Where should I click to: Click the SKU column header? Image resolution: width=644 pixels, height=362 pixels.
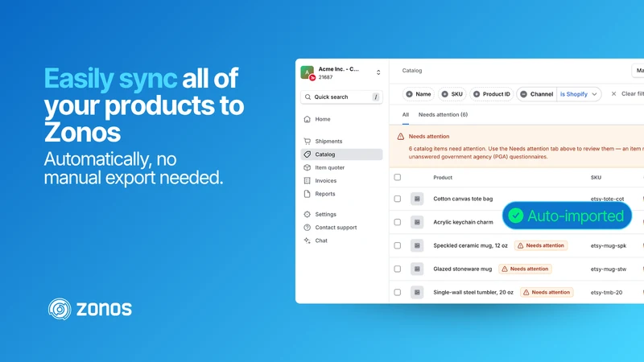pos(596,177)
